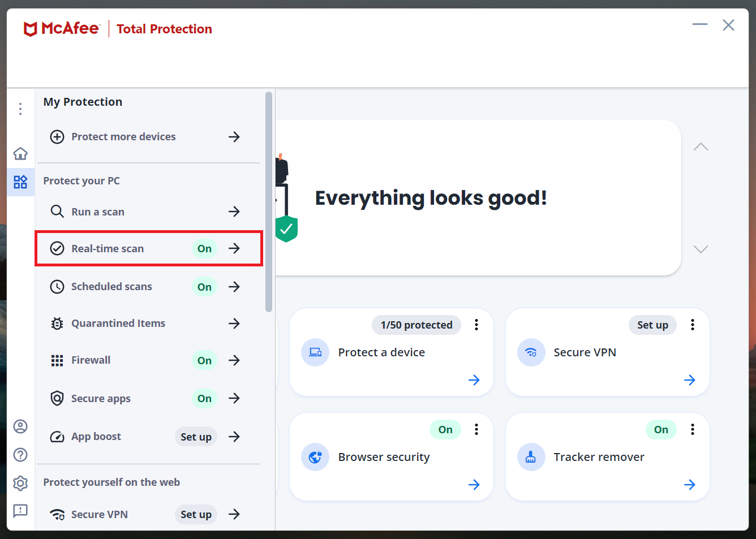The height and width of the screenshot is (539, 756).
Task: Open the Run a scan menu item
Action: point(98,212)
